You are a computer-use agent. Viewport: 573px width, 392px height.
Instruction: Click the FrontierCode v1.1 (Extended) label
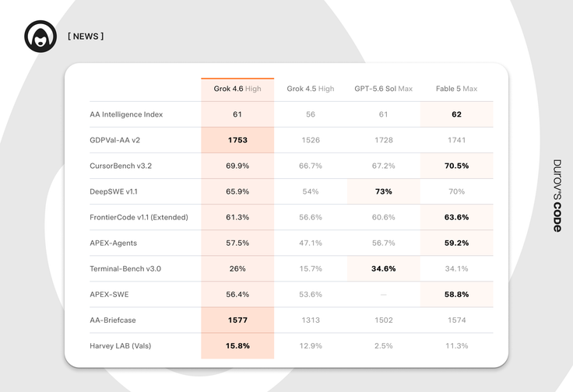[139, 217]
